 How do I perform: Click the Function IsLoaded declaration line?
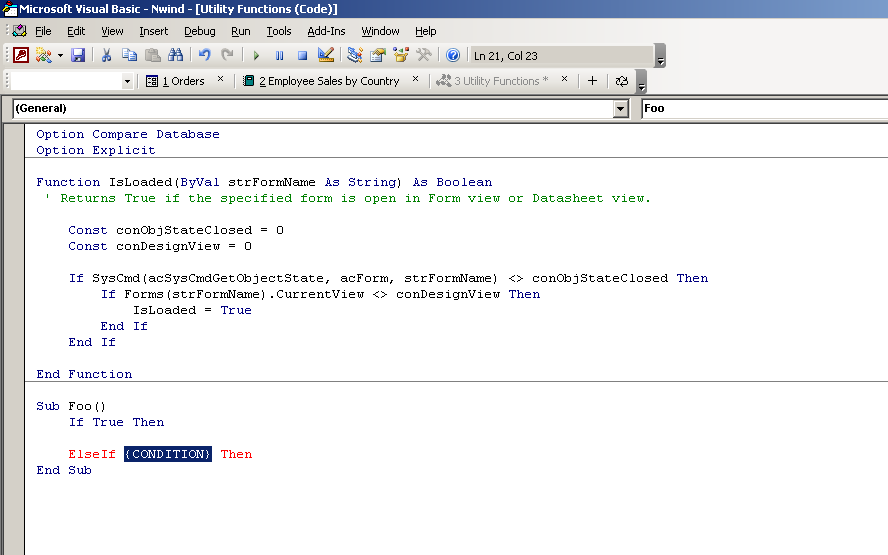coord(264,182)
